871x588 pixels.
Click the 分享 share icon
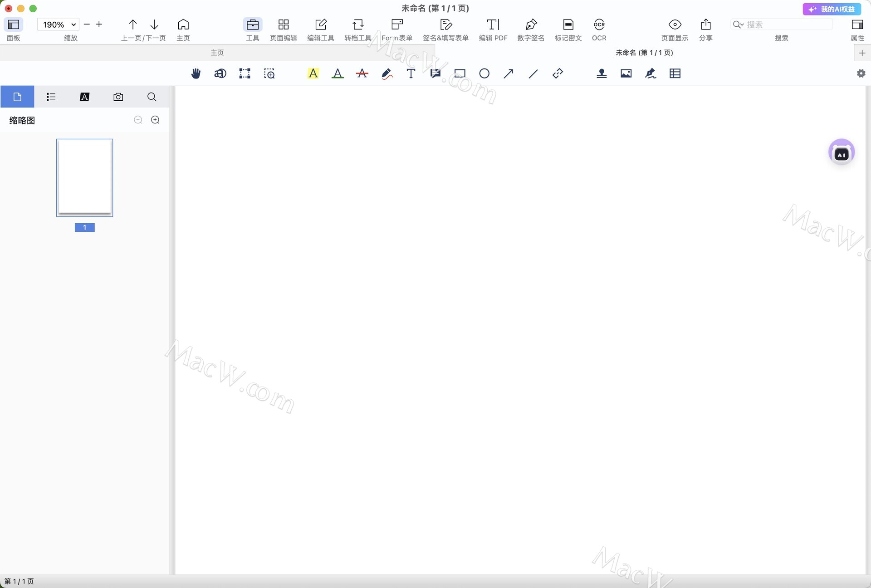pos(706,24)
